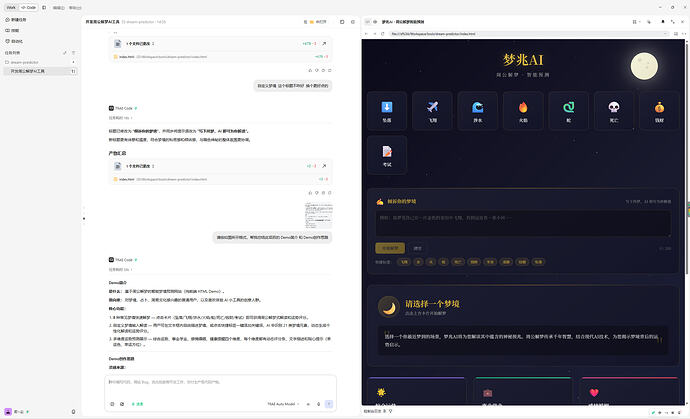Click the second icon in chat input bottom-left
Image resolution: width=690 pixels, height=419 pixels.
point(122,404)
